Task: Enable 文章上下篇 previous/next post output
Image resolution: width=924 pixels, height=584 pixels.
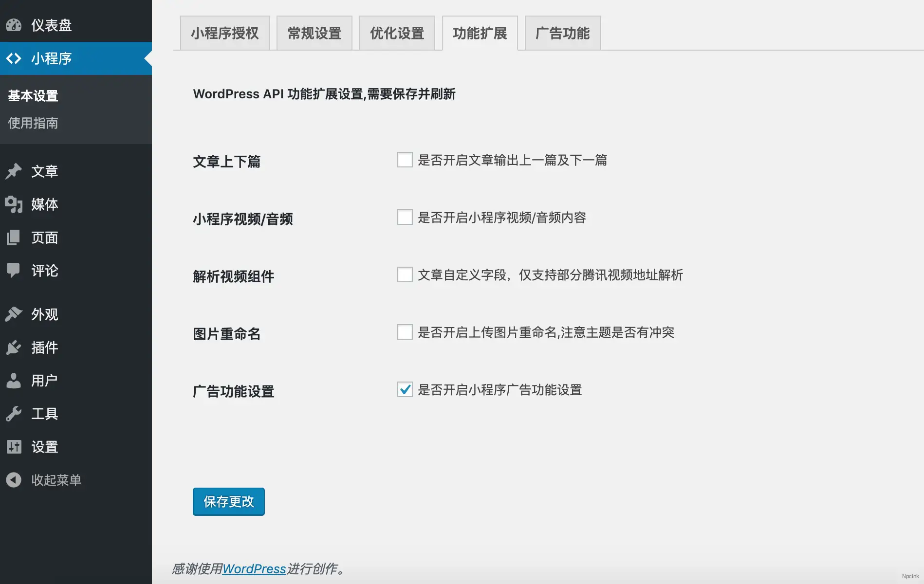Action: (x=405, y=160)
